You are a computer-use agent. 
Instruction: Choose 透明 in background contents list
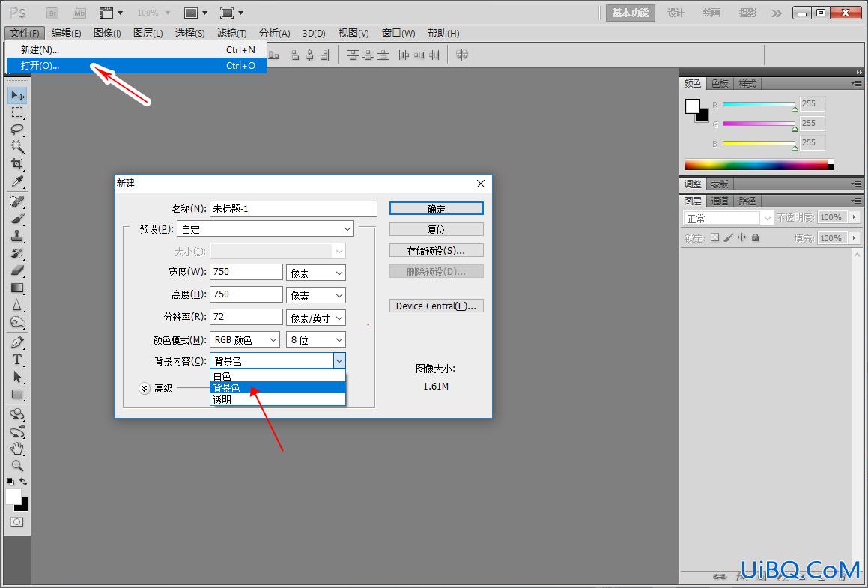(x=277, y=399)
